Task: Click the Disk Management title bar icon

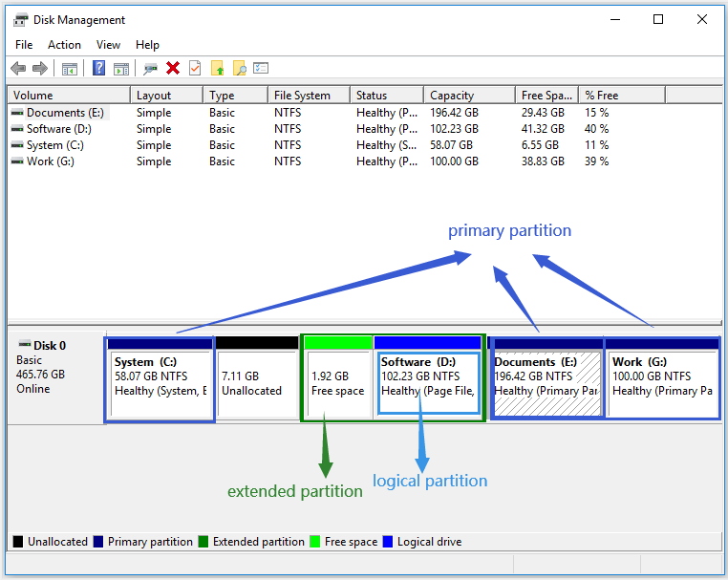Action: pyautogui.click(x=20, y=20)
